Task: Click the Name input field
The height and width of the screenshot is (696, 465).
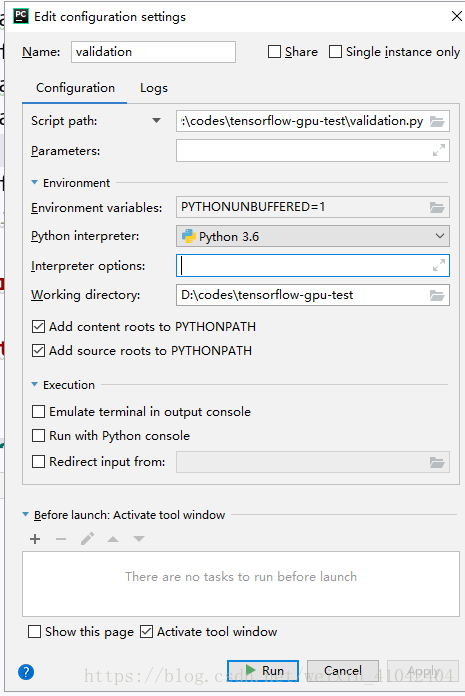Action: (x=153, y=52)
